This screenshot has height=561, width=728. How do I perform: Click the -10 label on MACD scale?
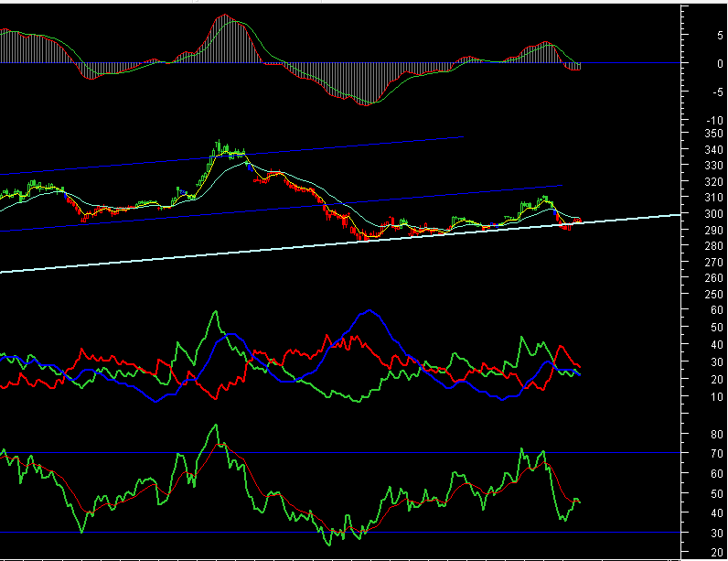tap(714, 120)
